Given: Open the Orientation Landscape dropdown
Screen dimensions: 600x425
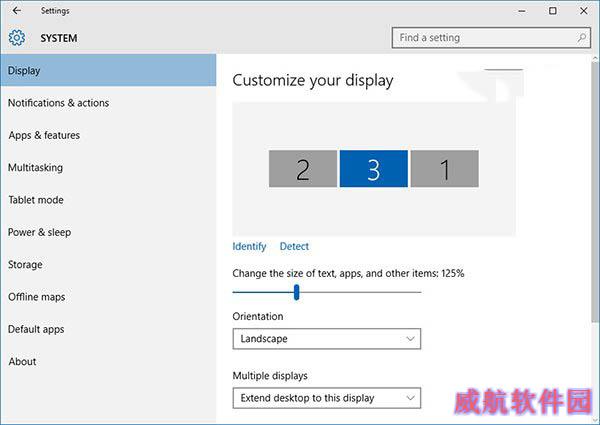Looking at the screenshot, I should [x=327, y=339].
